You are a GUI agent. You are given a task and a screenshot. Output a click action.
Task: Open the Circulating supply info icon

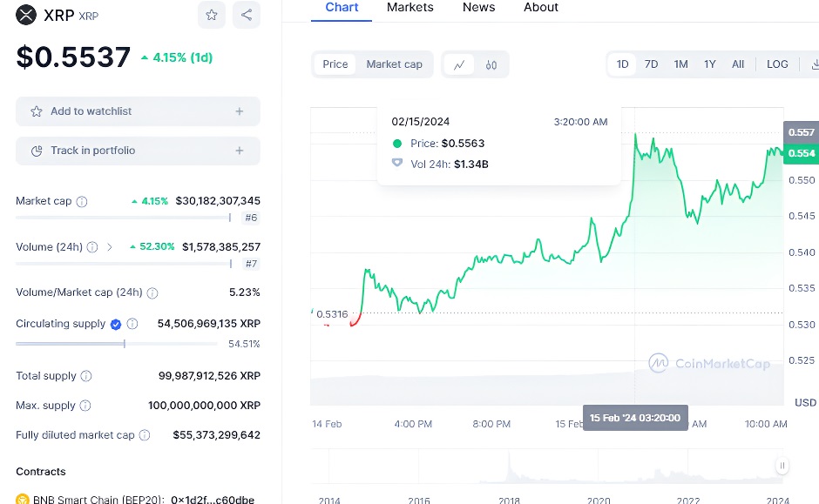click(132, 324)
